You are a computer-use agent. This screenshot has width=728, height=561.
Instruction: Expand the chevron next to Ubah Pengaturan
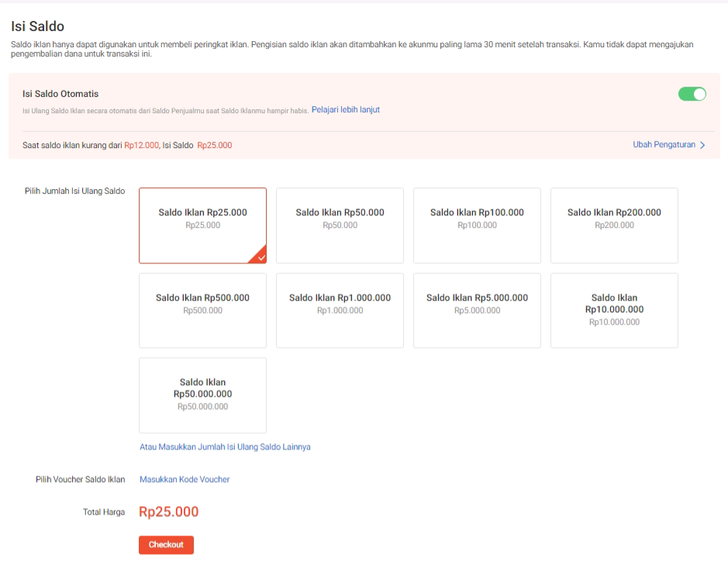click(x=702, y=144)
